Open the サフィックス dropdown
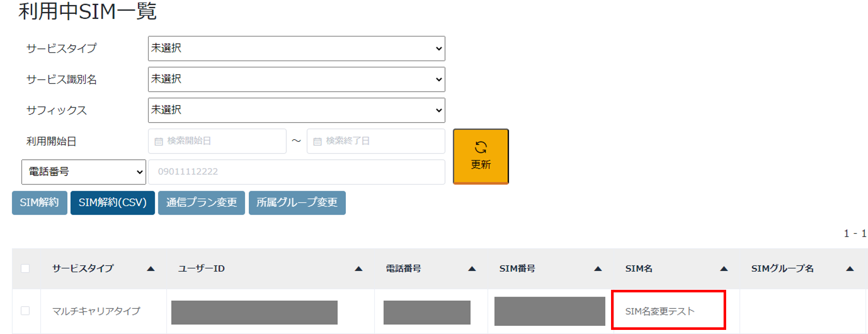 pos(297,110)
